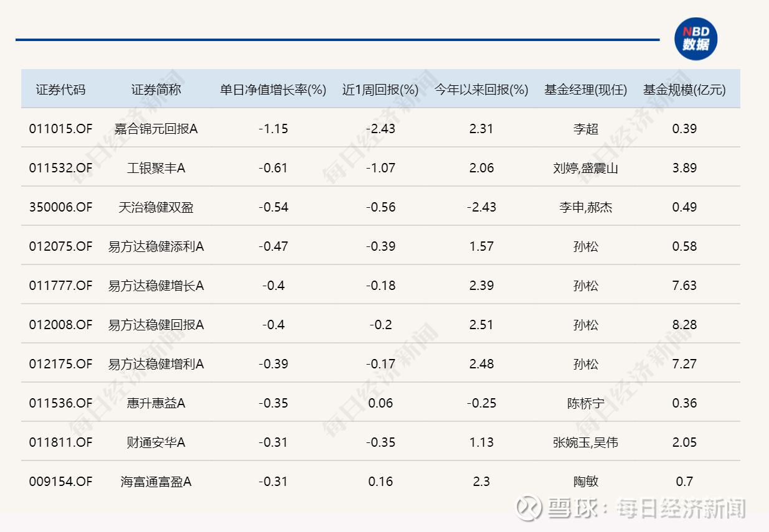Select daily growth value -0.47

pos(273,246)
